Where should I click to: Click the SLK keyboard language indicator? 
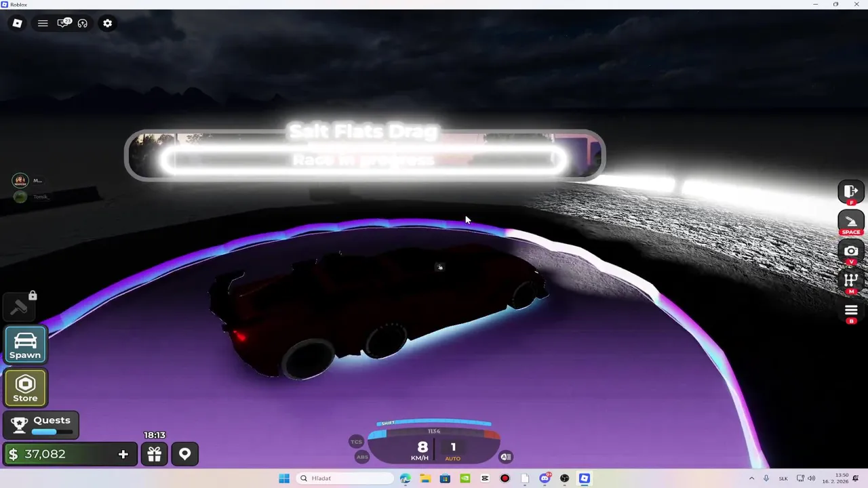click(783, 479)
